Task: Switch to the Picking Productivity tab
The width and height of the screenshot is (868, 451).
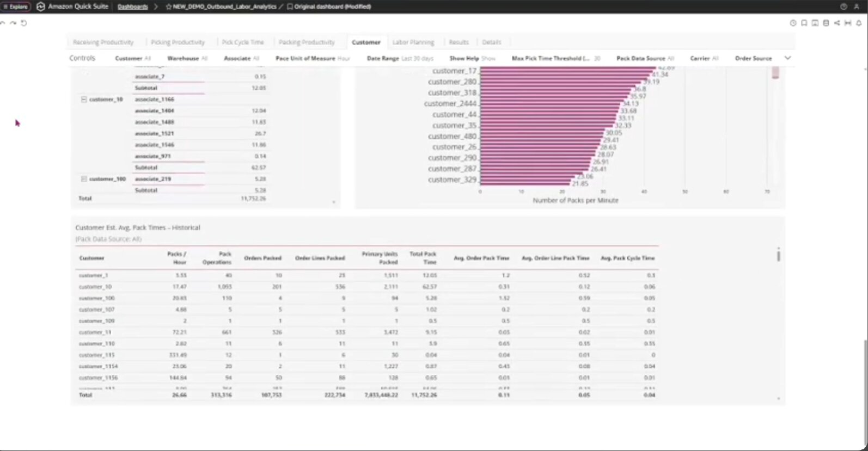Action: coord(178,42)
